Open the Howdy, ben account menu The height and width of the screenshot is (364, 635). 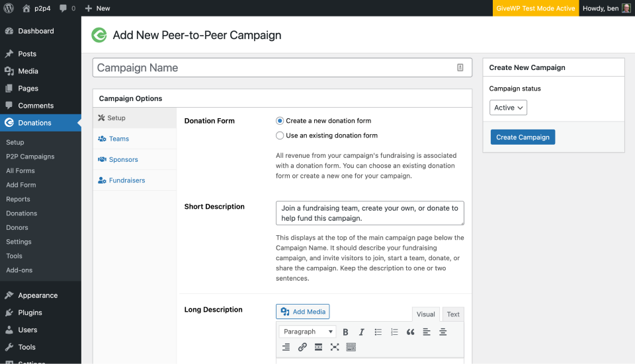click(607, 8)
